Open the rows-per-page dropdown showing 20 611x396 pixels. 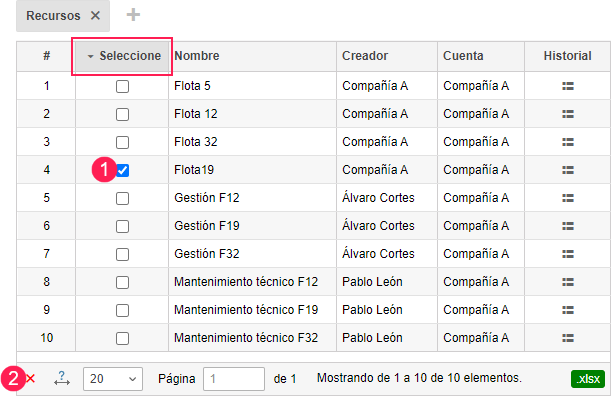coord(113,379)
